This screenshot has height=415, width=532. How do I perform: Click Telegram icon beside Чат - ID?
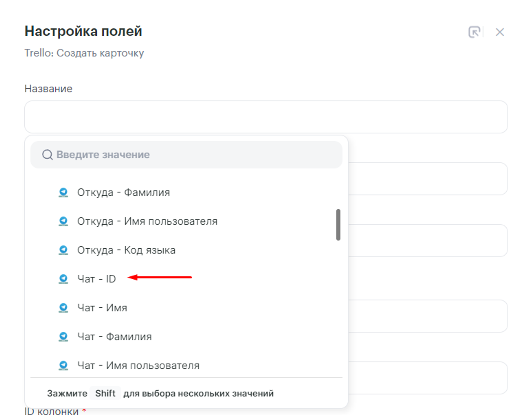click(63, 279)
